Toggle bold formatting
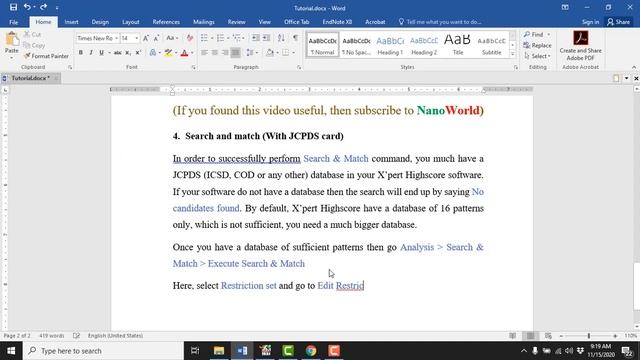The width and height of the screenshot is (640, 360). coord(81,53)
